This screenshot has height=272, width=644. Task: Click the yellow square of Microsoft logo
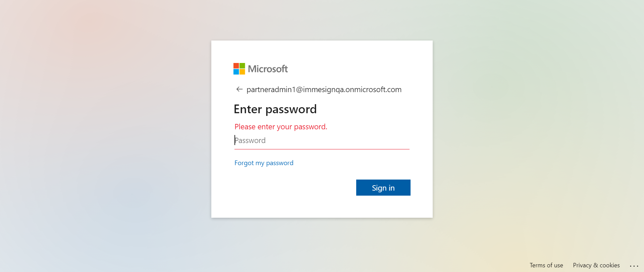point(242,72)
